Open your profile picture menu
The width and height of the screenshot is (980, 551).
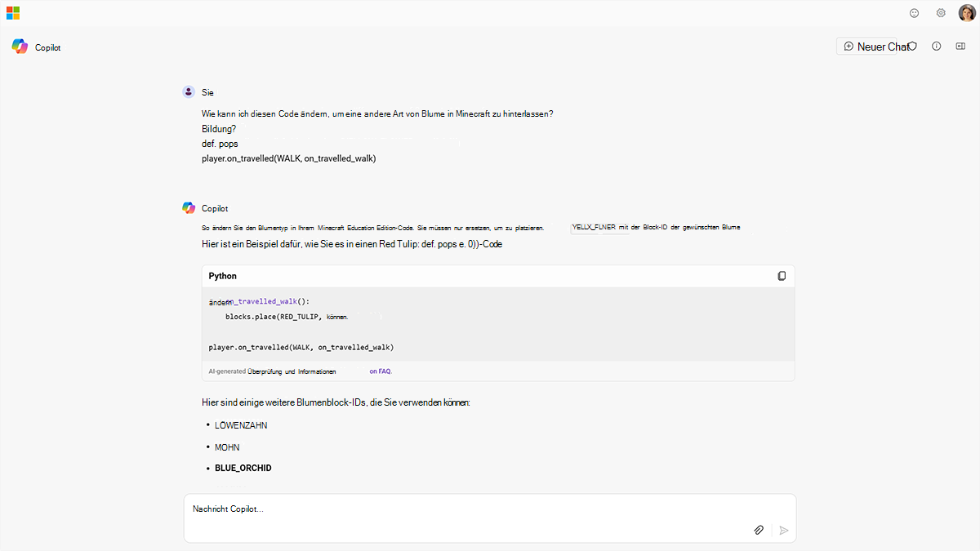[966, 13]
